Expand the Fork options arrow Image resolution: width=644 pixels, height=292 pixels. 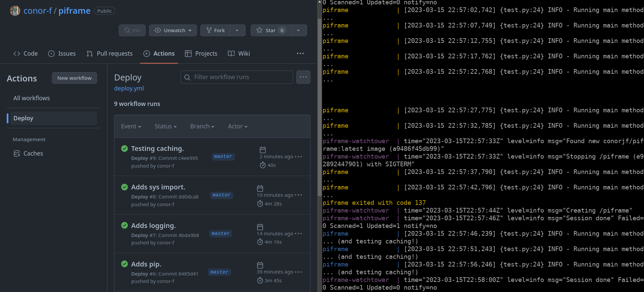(x=237, y=30)
